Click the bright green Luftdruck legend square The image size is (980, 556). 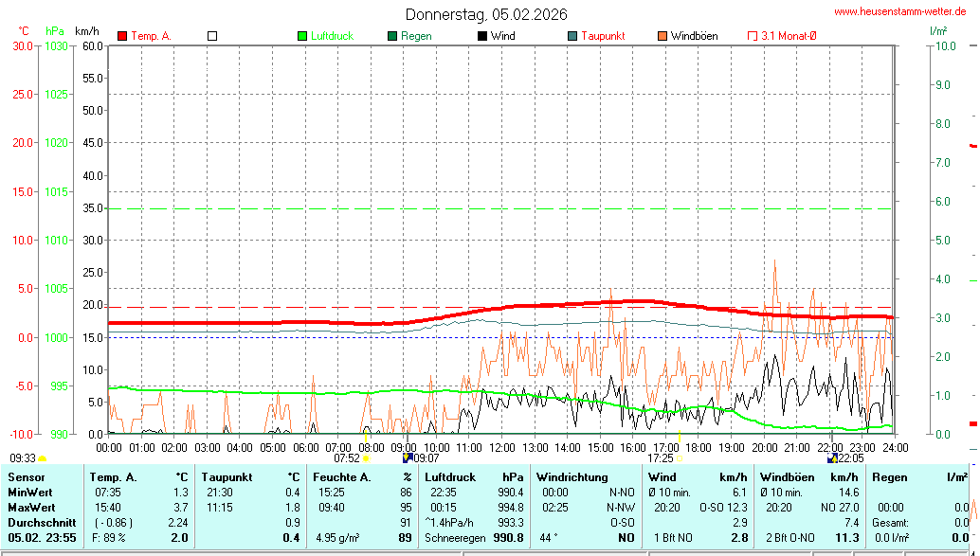[302, 36]
